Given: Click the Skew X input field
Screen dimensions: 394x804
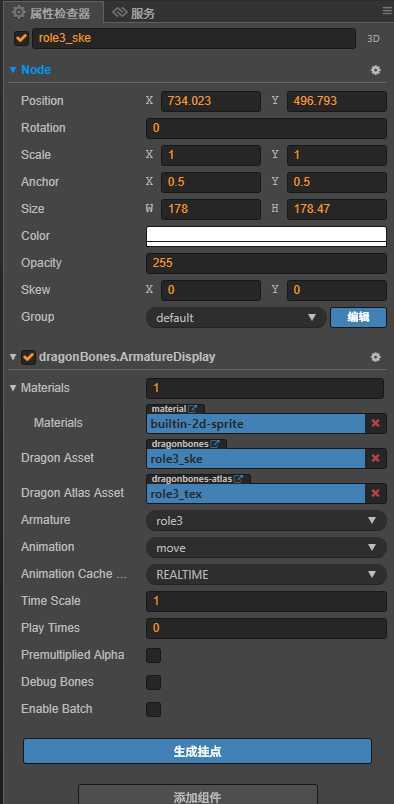Looking at the screenshot, I should (x=211, y=290).
